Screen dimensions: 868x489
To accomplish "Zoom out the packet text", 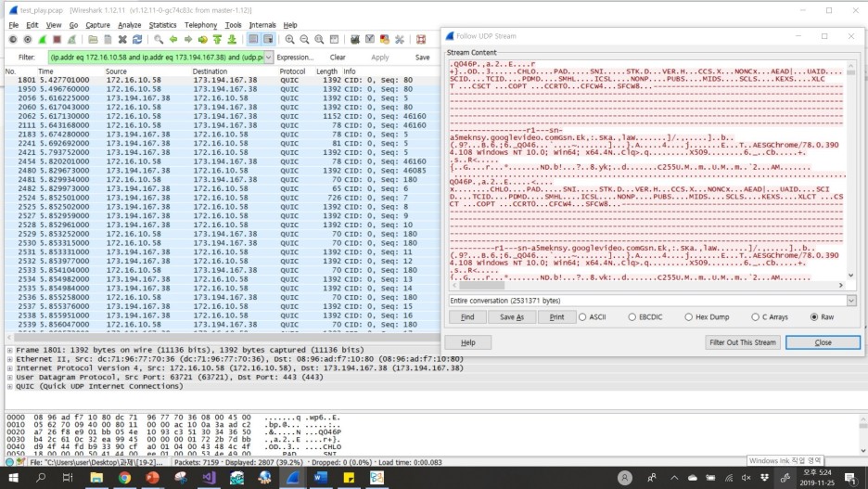I will click(304, 39).
